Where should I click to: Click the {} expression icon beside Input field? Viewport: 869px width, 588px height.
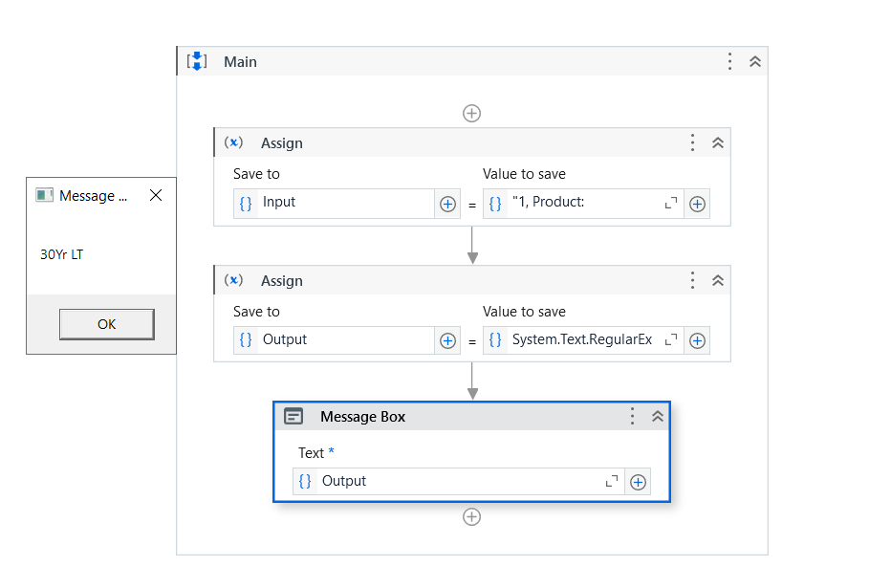[x=248, y=203]
